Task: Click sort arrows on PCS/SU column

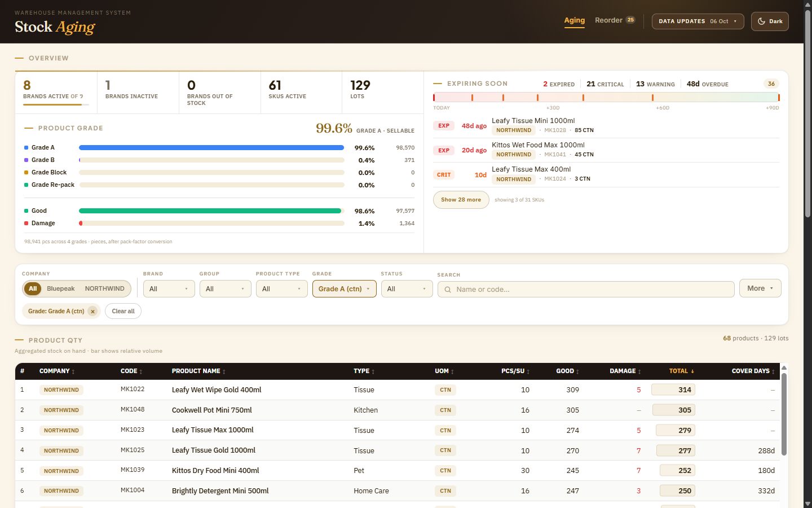Action: point(528,371)
